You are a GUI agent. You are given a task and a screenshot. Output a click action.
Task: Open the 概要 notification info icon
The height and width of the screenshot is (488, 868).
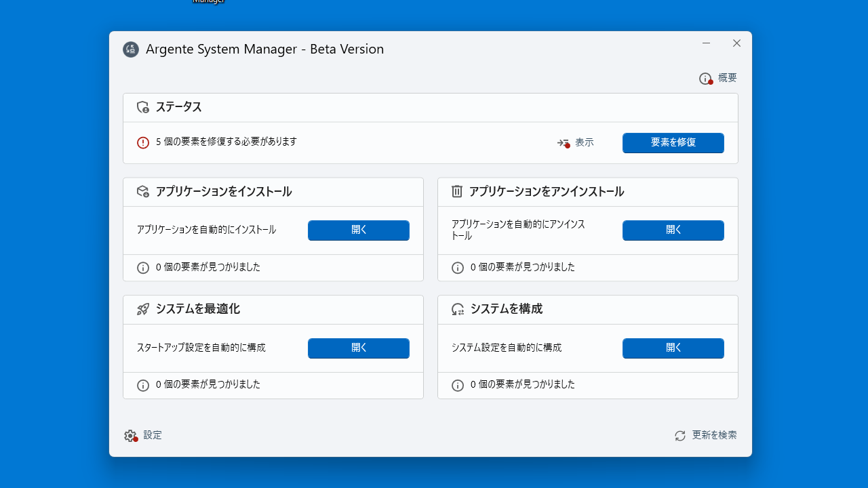(x=705, y=78)
